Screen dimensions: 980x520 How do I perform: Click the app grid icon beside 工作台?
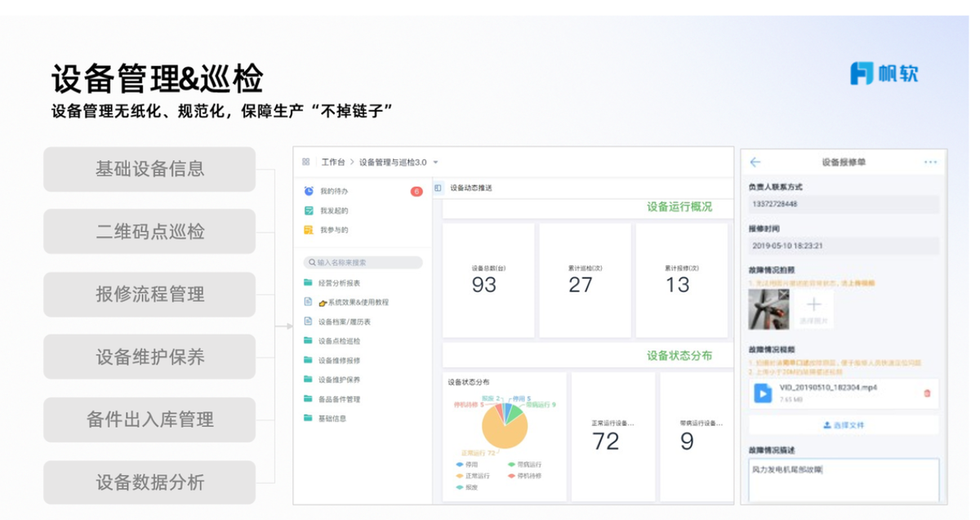pyautogui.click(x=305, y=162)
